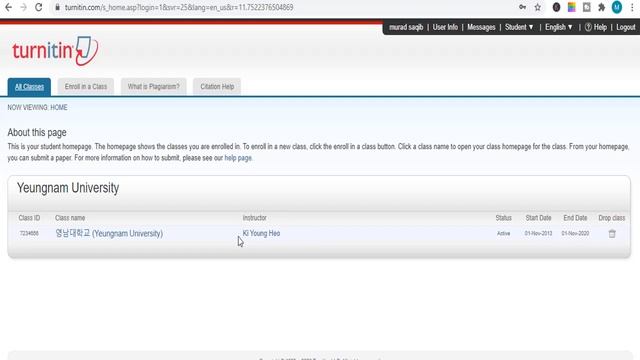Open User Info link
This screenshot has width=640, height=360.
pos(445,27)
